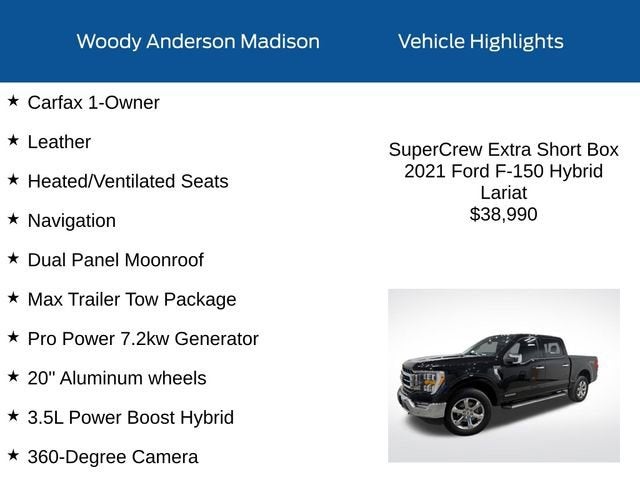The image size is (640, 480).
Task: Tap the star beside Dual Panel Moonroof
Action: (13, 258)
